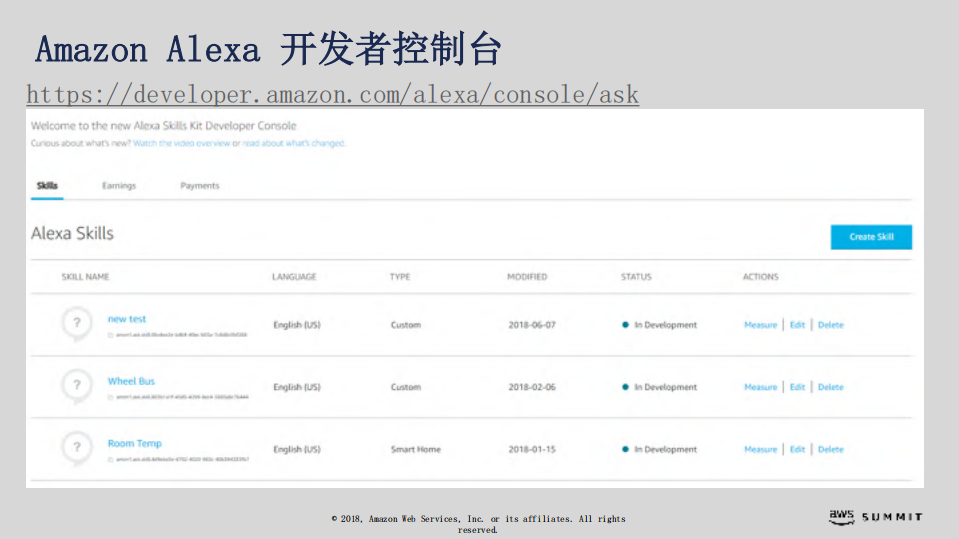Click the MODIFIED column header
959x539 pixels.
(x=527, y=277)
